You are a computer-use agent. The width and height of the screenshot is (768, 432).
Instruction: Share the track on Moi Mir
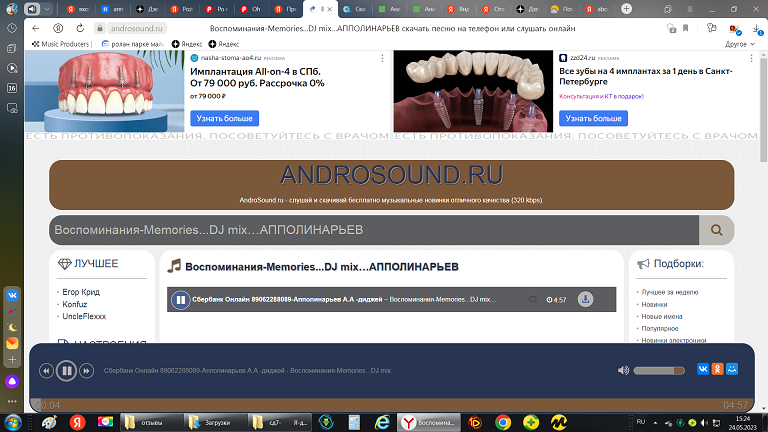732,369
